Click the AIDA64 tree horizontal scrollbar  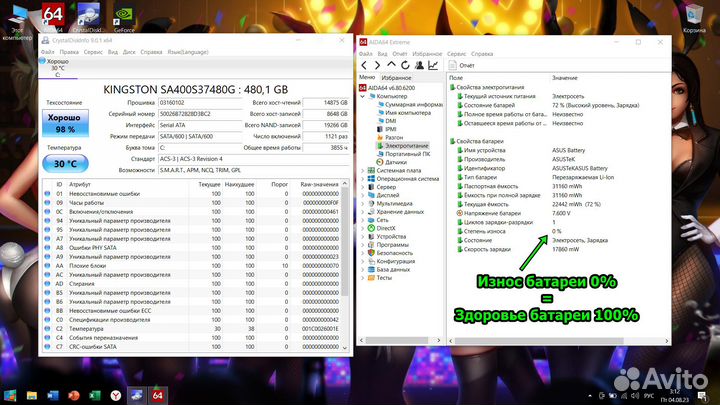point(399,340)
